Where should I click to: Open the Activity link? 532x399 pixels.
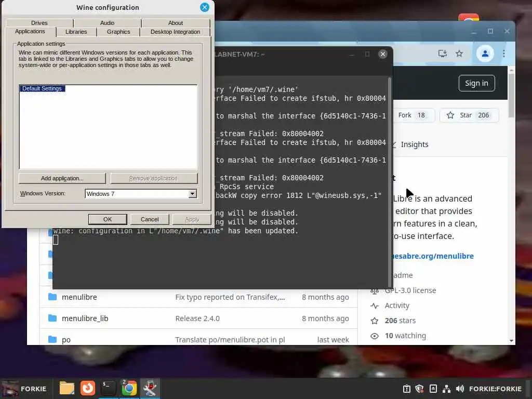(396, 305)
